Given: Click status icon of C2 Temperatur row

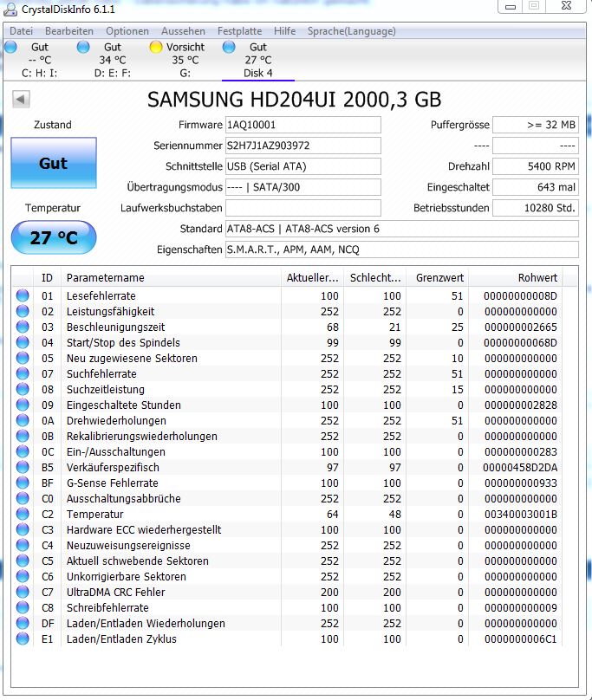Looking at the screenshot, I should (x=23, y=515).
